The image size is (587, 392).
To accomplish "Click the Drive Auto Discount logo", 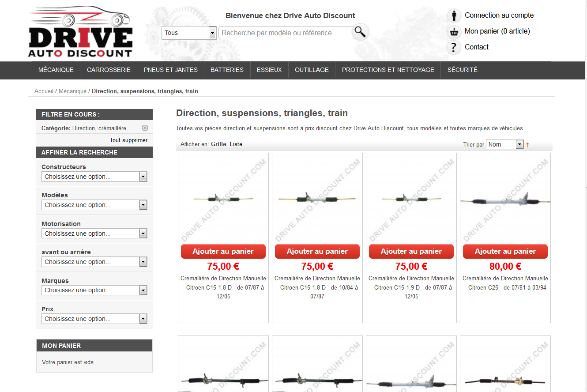I will point(80,32).
